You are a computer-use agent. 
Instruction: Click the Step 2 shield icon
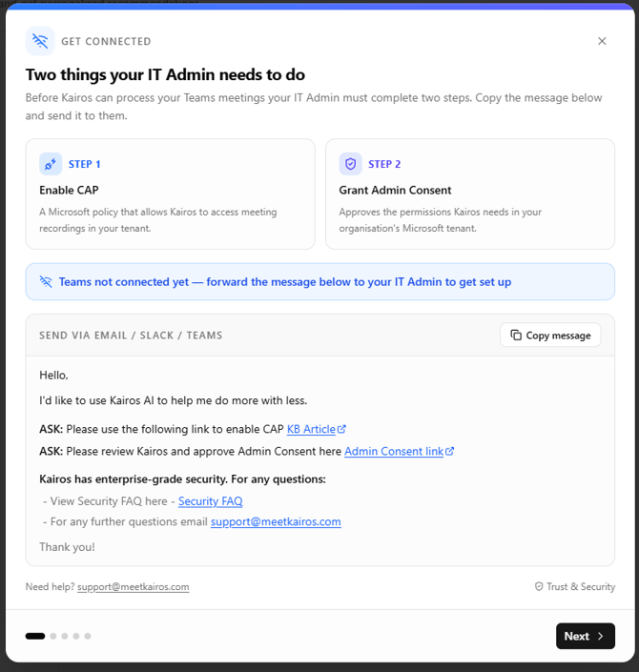click(350, 164)
